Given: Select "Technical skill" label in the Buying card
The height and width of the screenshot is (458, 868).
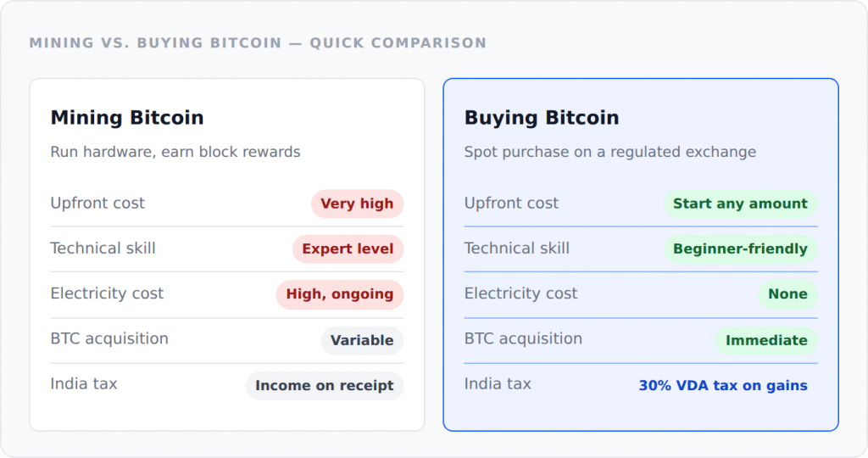Looking at the screenshot, I should click(517, 249).
